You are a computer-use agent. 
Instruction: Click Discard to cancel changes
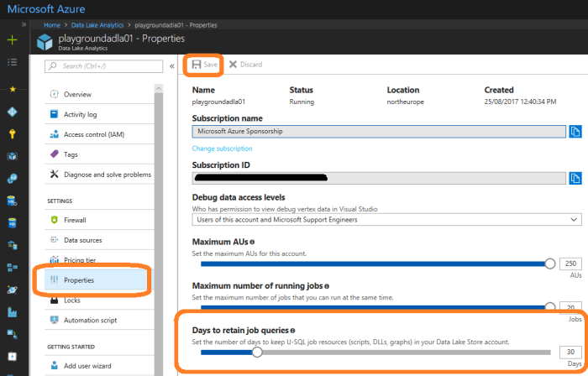tap(245, 65)
